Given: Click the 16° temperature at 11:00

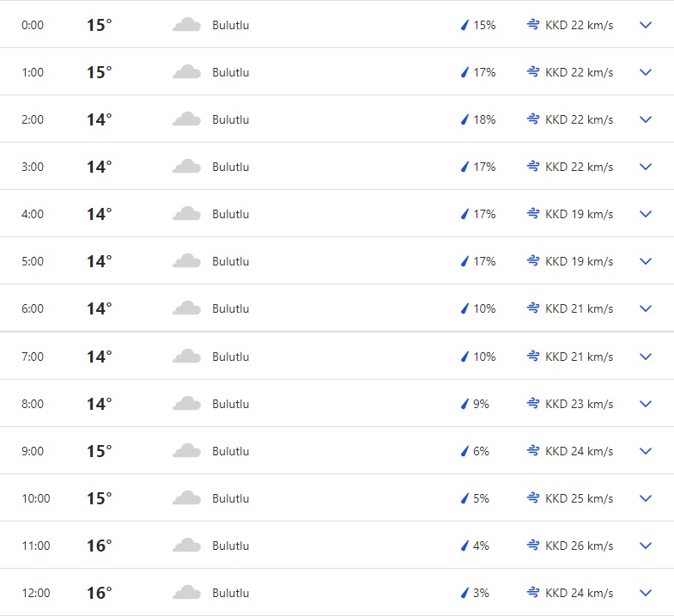Looking at the screenshot, I should (x=99, y=546).
